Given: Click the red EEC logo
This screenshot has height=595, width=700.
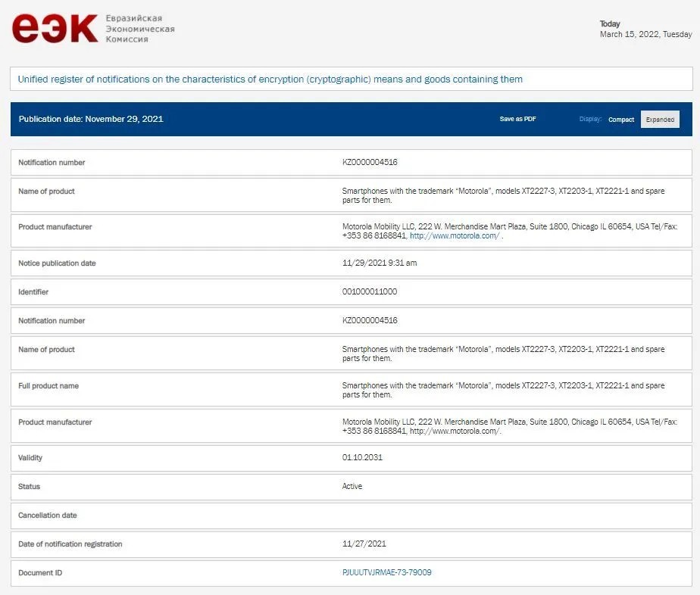Looking at the screenshot, I should pyautogui.click(x=55, y=29).
